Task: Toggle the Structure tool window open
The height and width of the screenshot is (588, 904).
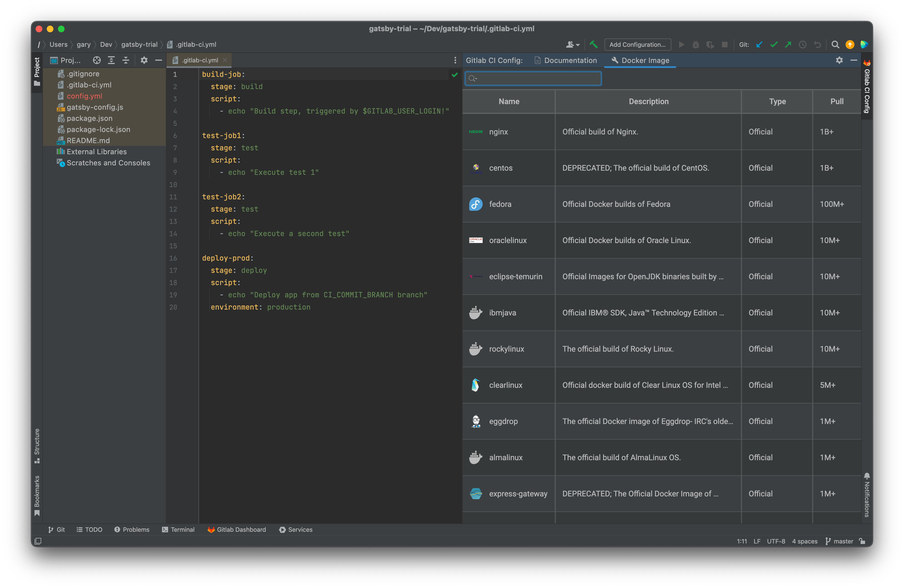Action: pyautogui.click(x=37, y=446)
